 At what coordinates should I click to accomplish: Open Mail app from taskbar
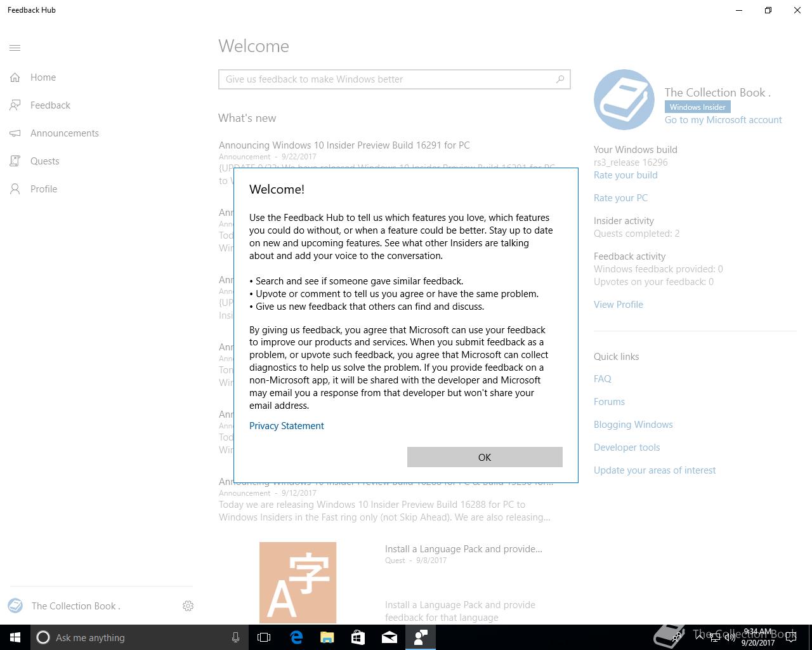click(390, 637)
